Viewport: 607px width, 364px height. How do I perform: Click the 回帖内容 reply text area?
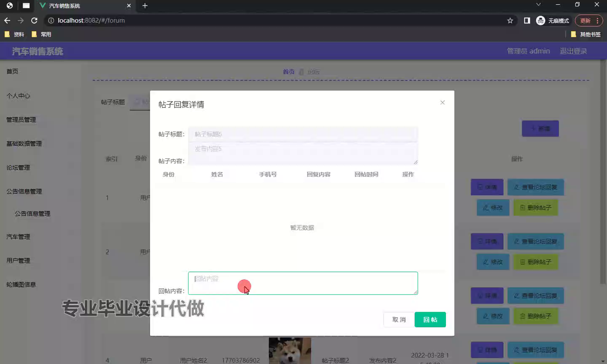click(x=303, y=283)
